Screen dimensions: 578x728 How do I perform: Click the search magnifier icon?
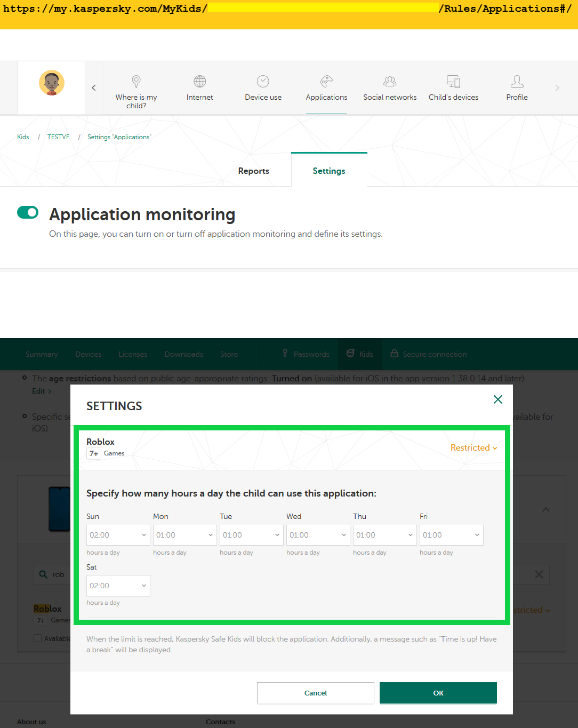click(43, 574)
